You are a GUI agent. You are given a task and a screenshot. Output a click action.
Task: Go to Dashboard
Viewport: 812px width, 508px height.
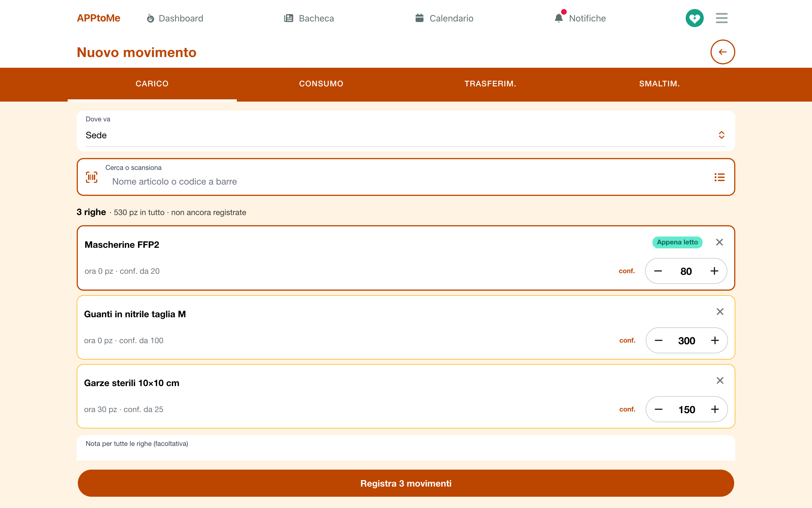click(x=175, y=18)
